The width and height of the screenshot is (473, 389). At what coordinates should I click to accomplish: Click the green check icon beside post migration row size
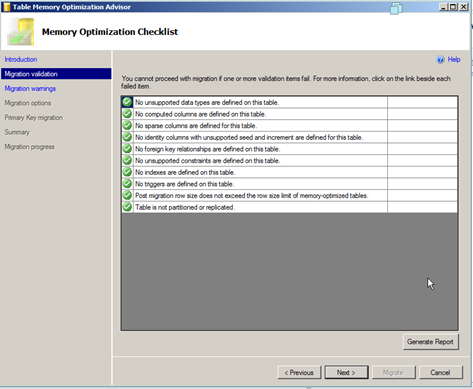pos(127,195)
